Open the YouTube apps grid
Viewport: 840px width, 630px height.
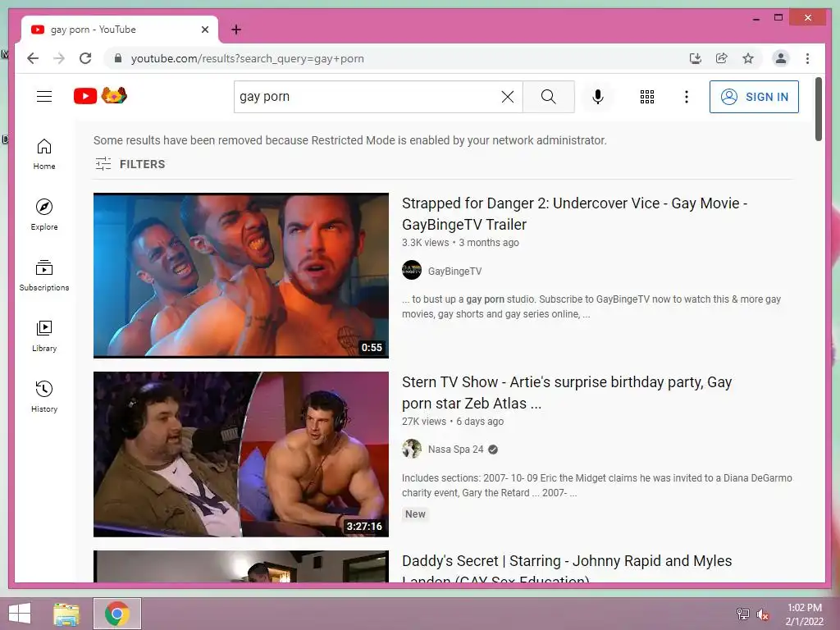(647, 97)
